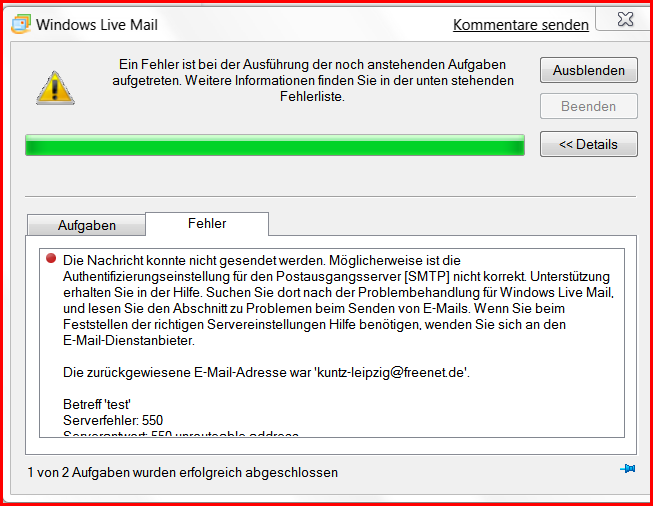Click the yellow warning triangle icon

[55, 88]
